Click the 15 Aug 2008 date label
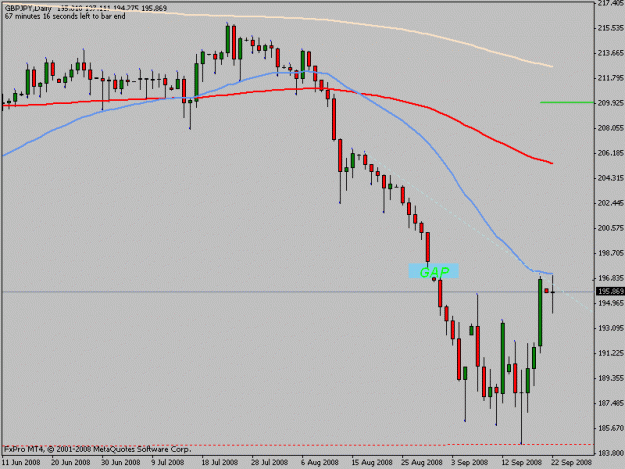Screen dimensions: 625x469 click(372, 463)
